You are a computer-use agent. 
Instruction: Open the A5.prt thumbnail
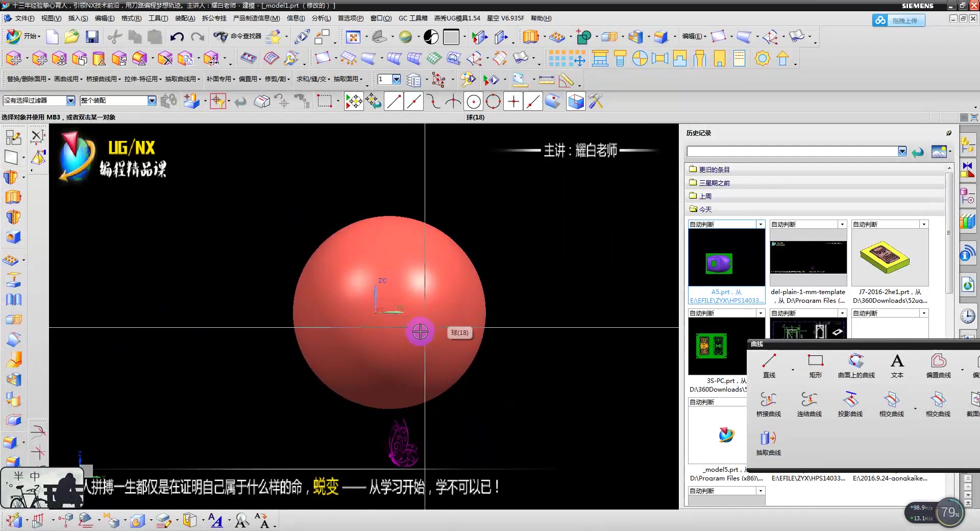[x=726, y=257]
